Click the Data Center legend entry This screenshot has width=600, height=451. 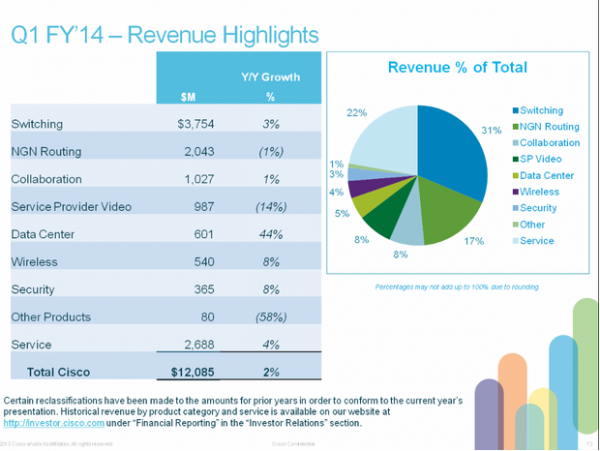(x=543, y=176)
